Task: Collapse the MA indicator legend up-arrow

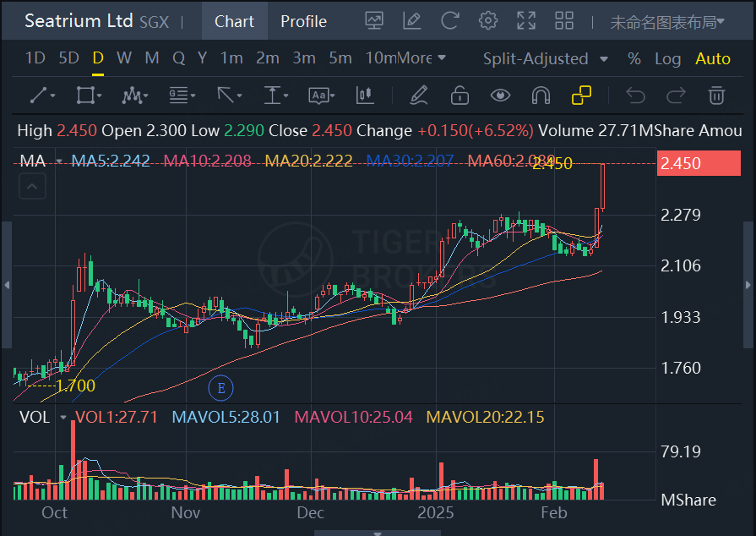Action: [32, 186]
